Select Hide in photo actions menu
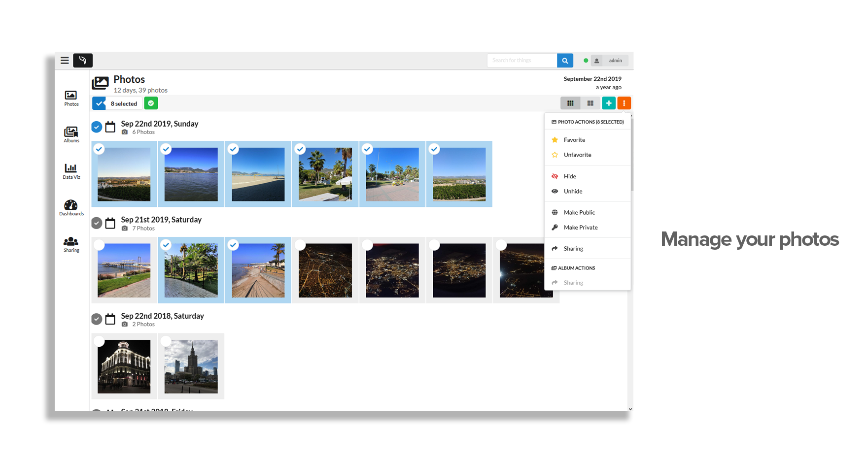Viewport: 868px width, 461px height. pyautogui.click(x=588, y=176)
